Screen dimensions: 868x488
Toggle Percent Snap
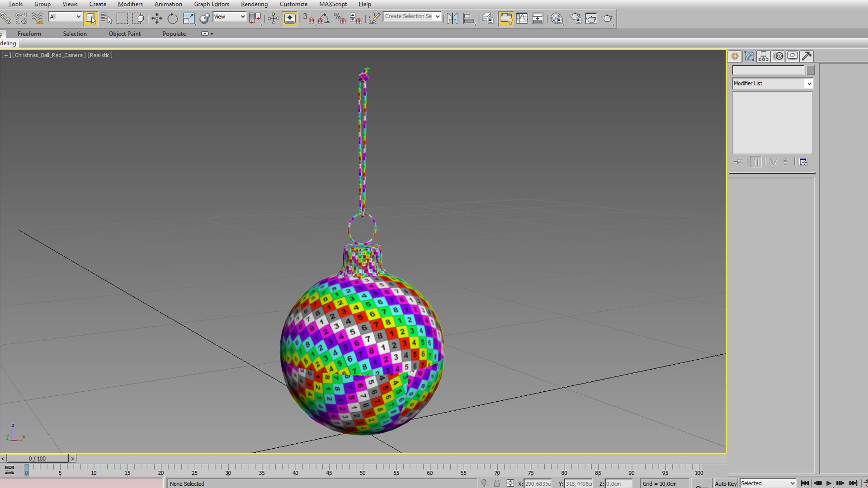(340, 19)
